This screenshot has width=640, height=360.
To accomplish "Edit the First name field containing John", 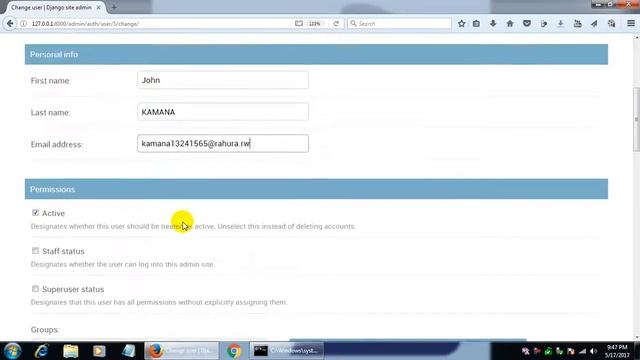I will 223,80.
